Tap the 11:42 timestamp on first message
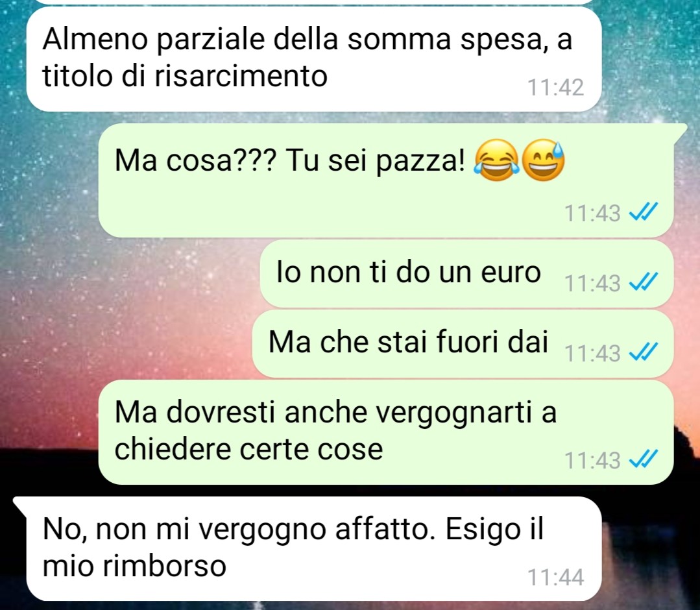Viewport: 700px width, 610px height. pos(555,88)
